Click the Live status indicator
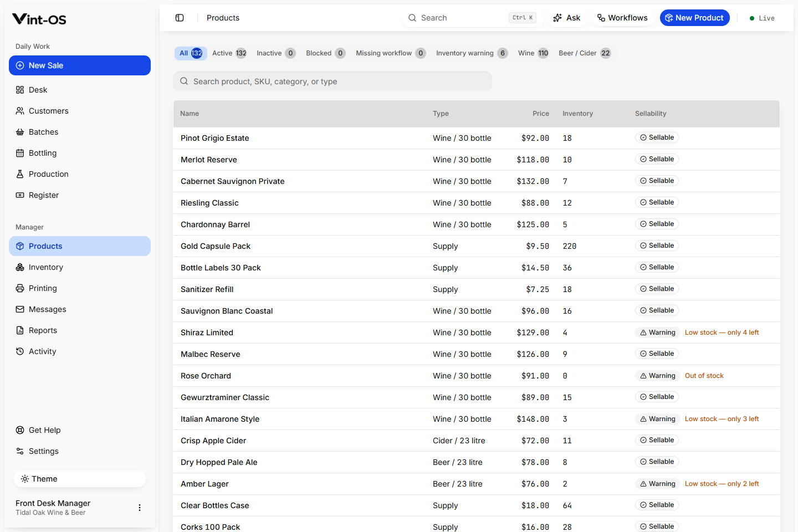Image resolution: width=798 pixels, height=532 pixels. click(x=762, y=18)
